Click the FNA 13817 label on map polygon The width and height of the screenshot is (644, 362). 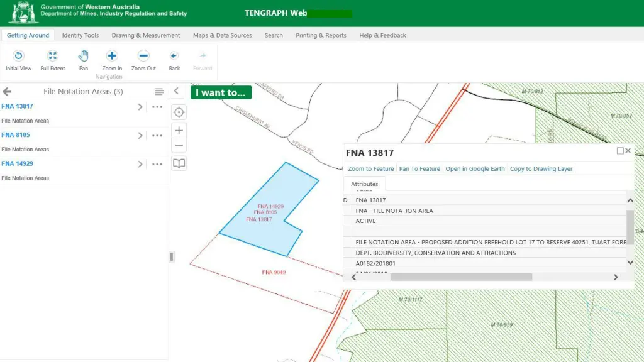tap(258, 219)
